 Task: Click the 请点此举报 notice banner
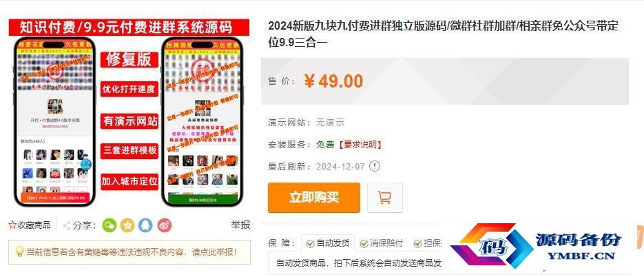[x=129, y=252]
